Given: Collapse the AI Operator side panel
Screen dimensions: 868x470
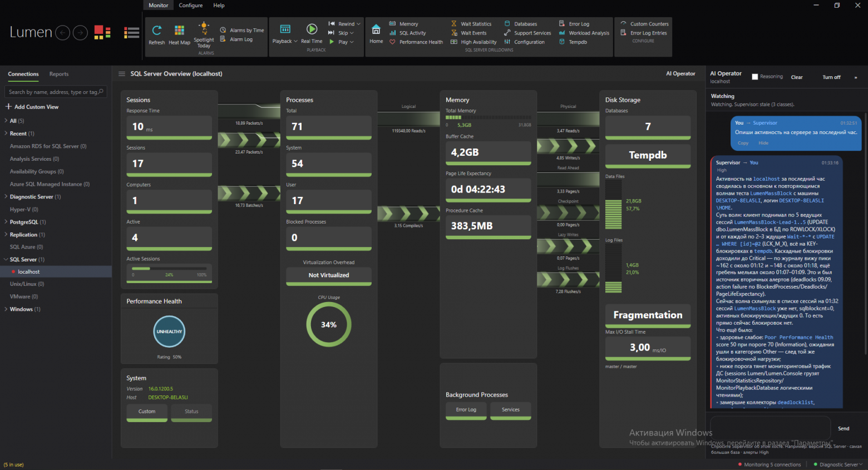Looking at the screenshot, I should click(x=856, y=77).
